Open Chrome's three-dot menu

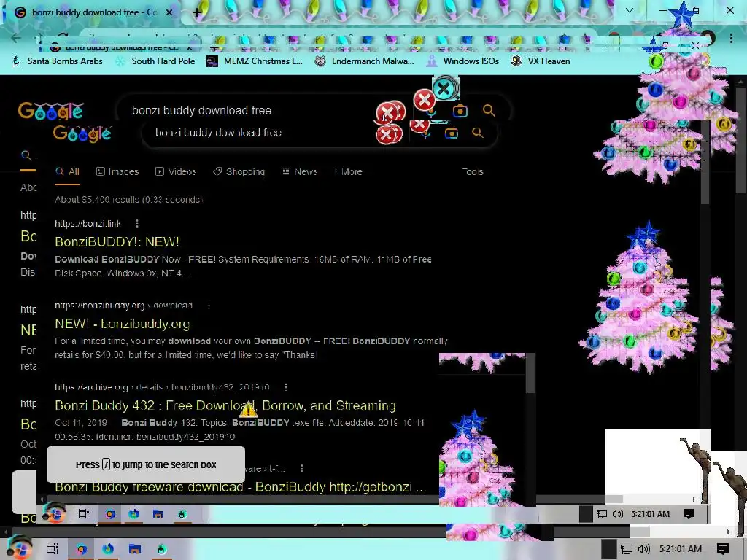coord(731,38)
